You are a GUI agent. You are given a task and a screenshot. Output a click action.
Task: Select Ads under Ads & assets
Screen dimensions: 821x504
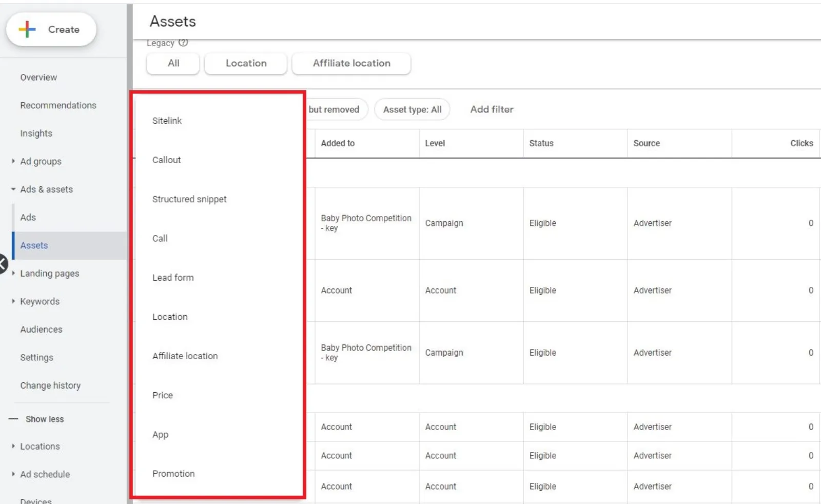click(x=28, y=218)
